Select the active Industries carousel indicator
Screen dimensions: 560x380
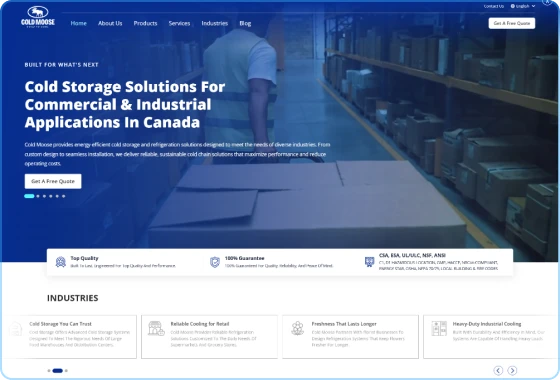coord(58,371)
